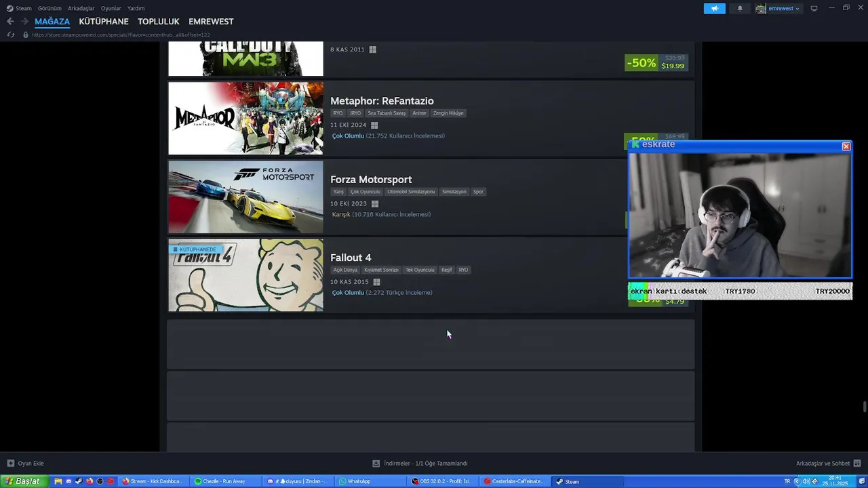Click the -50% discount badge for MW3
Viewport: 868px width, 488px height.
641,63
